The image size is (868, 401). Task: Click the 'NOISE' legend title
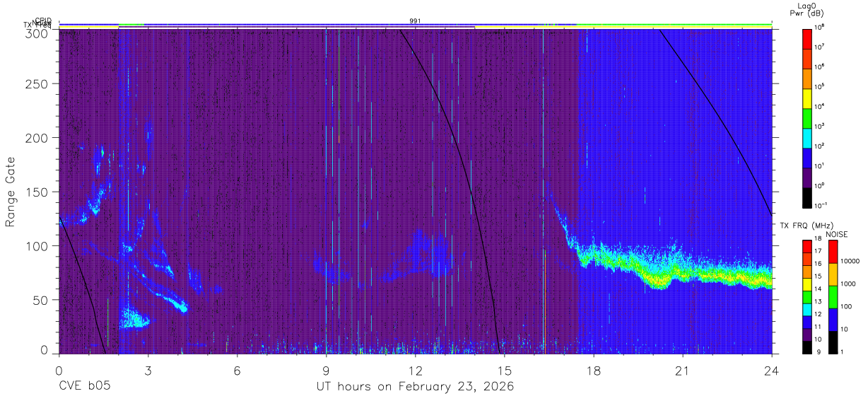coord(837,234)
